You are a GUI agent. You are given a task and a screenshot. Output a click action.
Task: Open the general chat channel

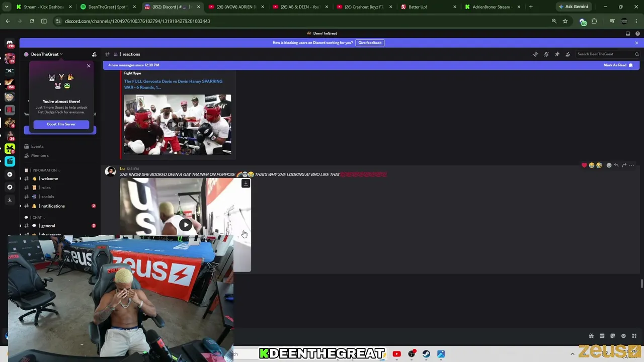coord(60,226)
